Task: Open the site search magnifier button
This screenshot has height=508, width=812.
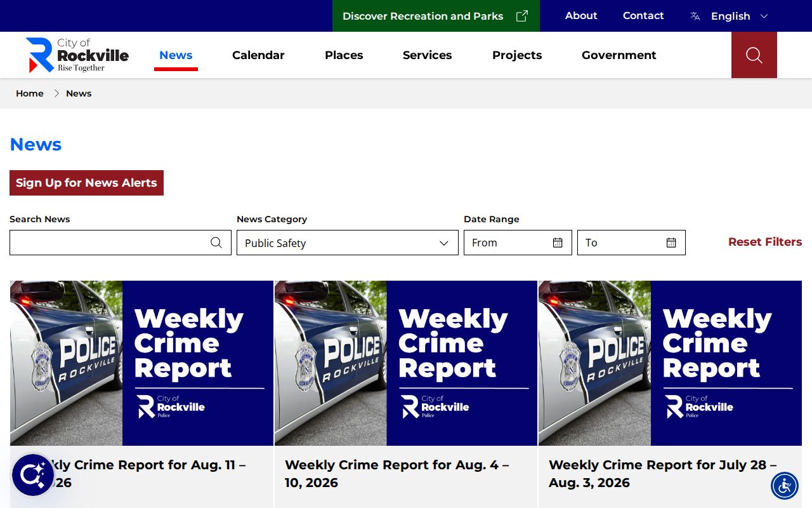Action: coord(754,55)
